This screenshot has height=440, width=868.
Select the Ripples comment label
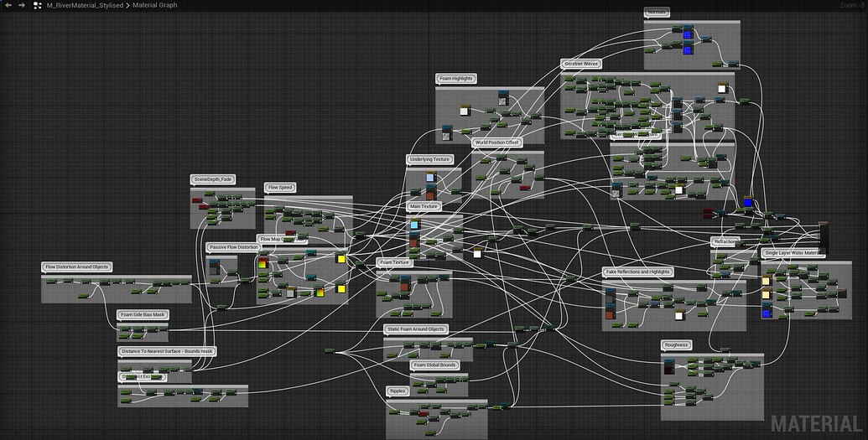pyautogui.click(x=398, y=391)
